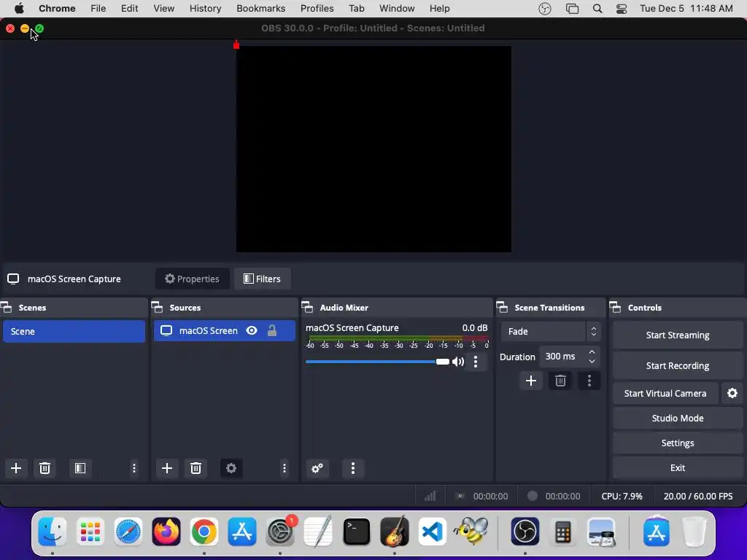Mute macOS Screen Capture audio
The width and height of the screenshot is (747, 560).
point(458,362)
